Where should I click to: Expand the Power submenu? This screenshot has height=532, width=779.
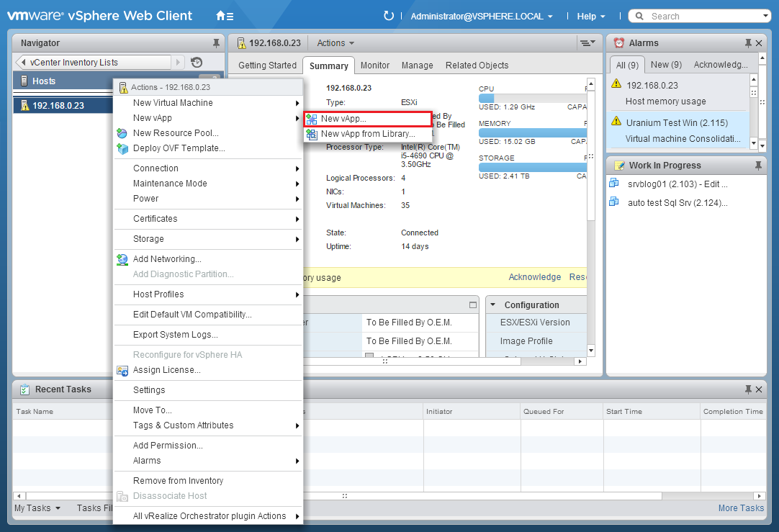208,199
